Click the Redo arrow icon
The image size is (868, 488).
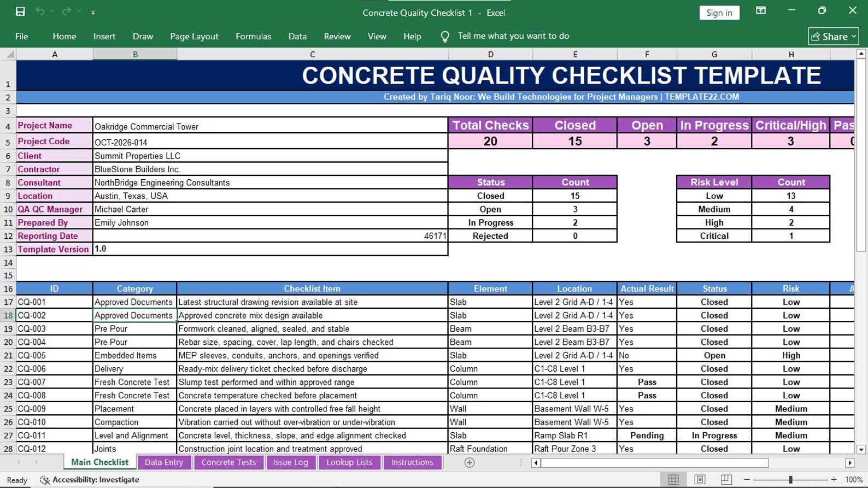tap(66, 11)
